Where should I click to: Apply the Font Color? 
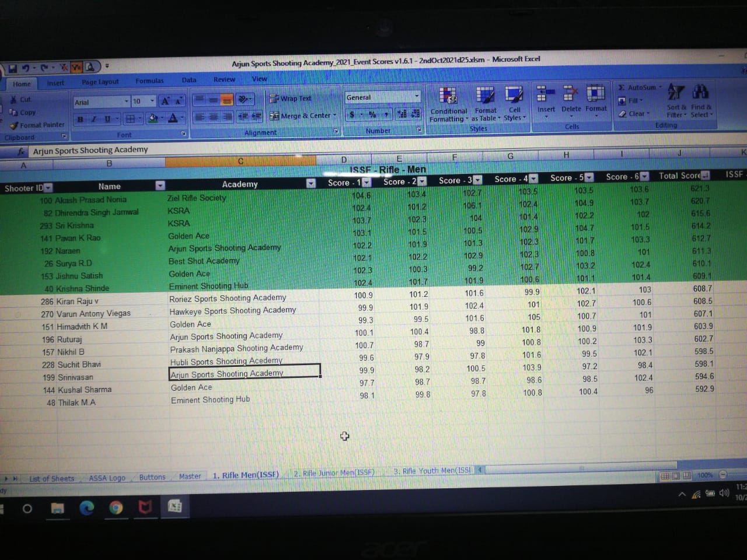[173, 118]
